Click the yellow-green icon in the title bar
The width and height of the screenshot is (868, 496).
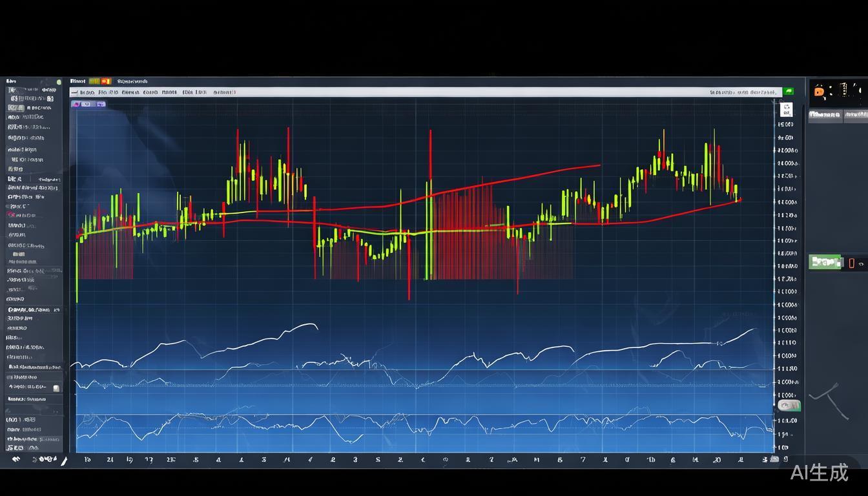click(x=94, y=81)
